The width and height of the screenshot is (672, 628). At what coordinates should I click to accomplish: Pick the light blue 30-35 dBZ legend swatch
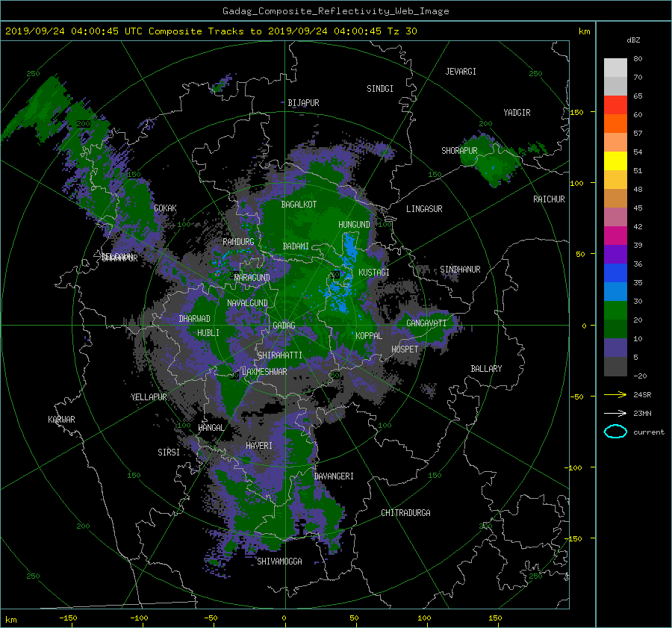[615, 291]
